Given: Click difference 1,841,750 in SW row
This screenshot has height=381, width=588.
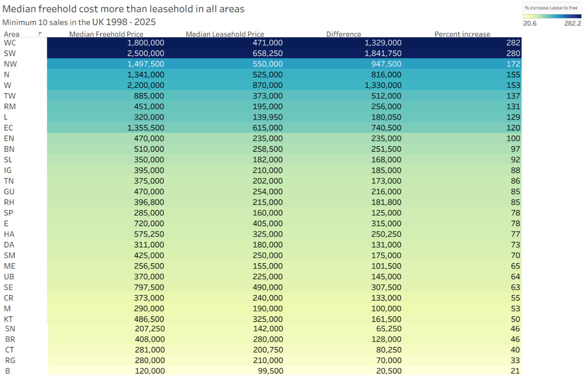Looking at the screenshot, I should coord(383,53).
